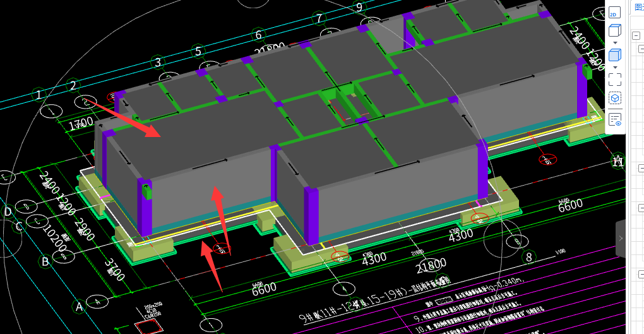Click axis label D hexagon

[8, 212]
